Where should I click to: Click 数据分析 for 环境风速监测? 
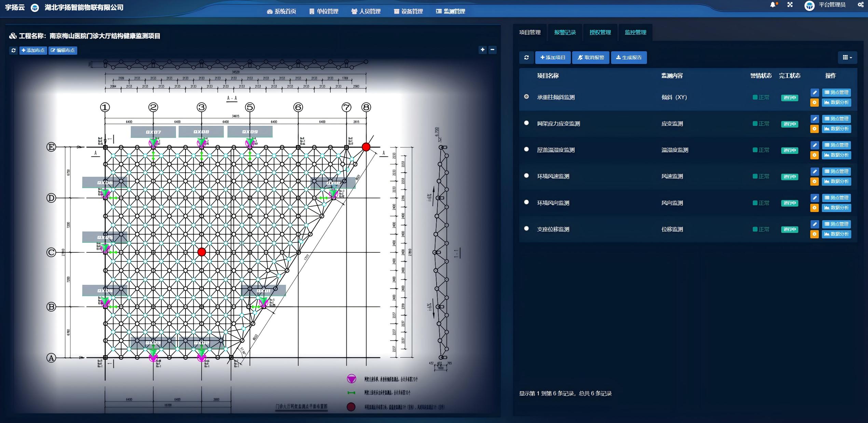click(x=836, y=182)
